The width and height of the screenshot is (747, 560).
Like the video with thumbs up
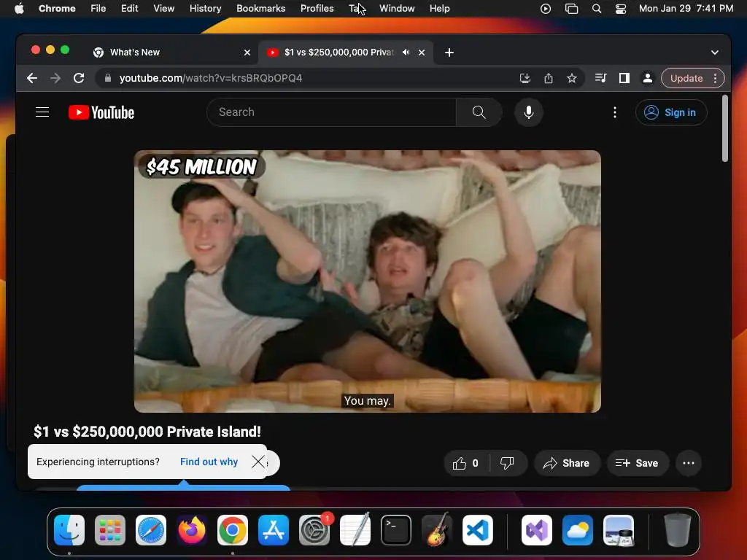465,463
